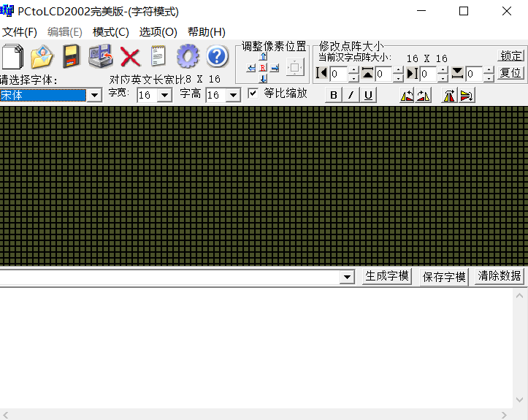
Task: Click the left margin value field
Action: coord(338,74)
